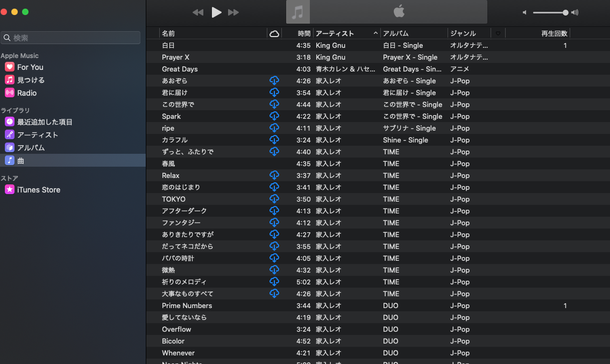The image size is (610, 364).
Task: Download あおぞら via its cloud icon
Action: [x=274, y=81]
